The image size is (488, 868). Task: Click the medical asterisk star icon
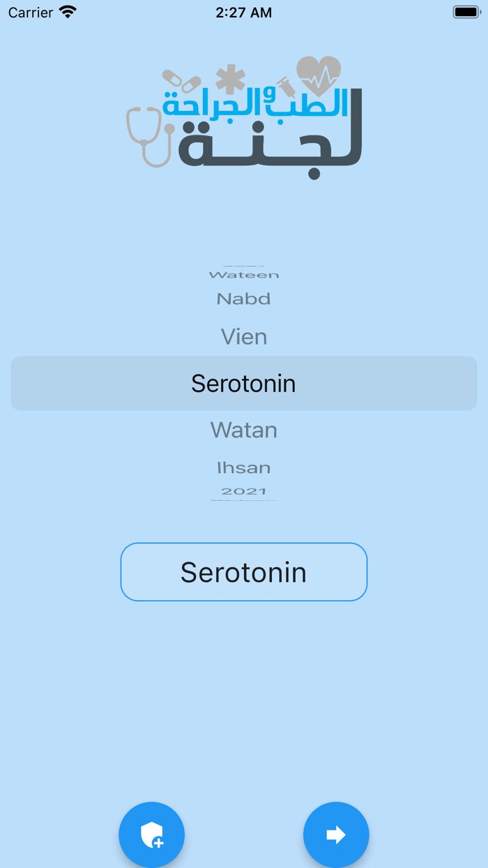(x=230, y=80)
